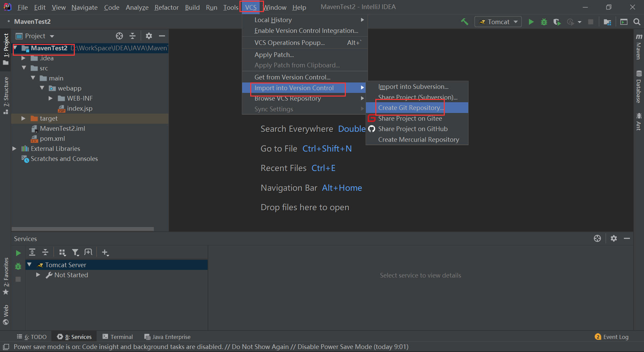Click the Build Project hammer icon
644x352 pixels.
click(x=465, y=22)
